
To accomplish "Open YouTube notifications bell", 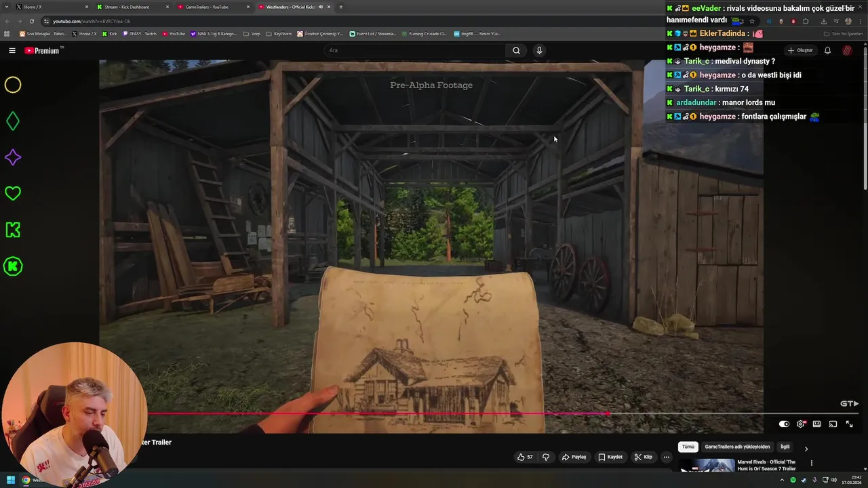I will tap(827, 50).
